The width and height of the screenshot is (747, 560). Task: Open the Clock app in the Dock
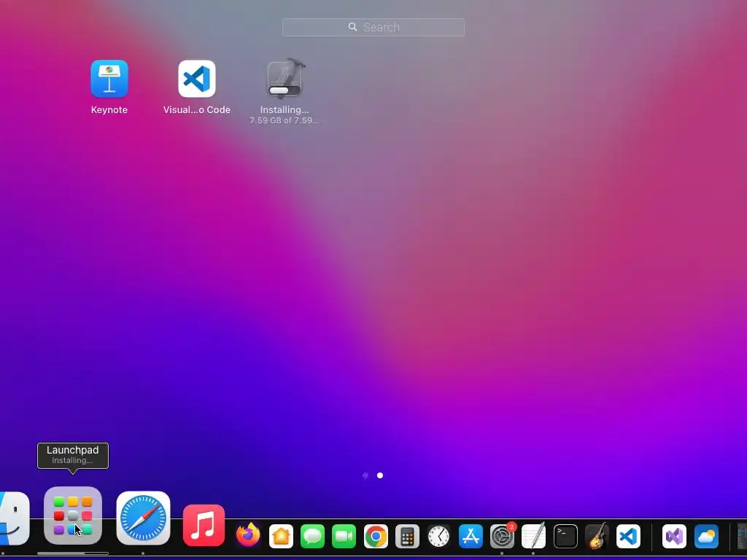point(438,536)
